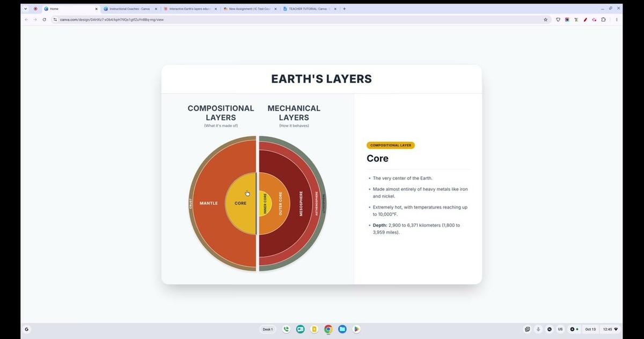The image size is (644, 339).
Task: Open the tab search dropdown arrow
Action: coord(25,9)
